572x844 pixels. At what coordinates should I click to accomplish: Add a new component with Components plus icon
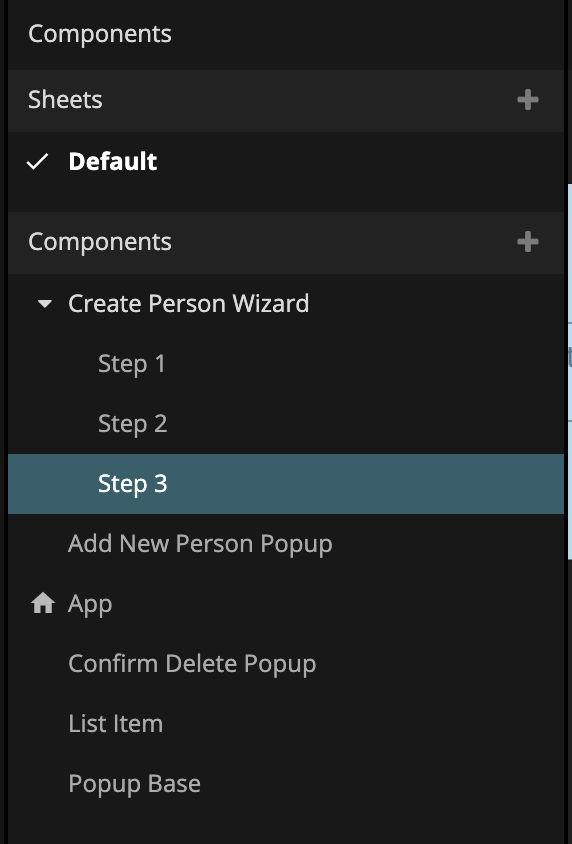(527, 242)
